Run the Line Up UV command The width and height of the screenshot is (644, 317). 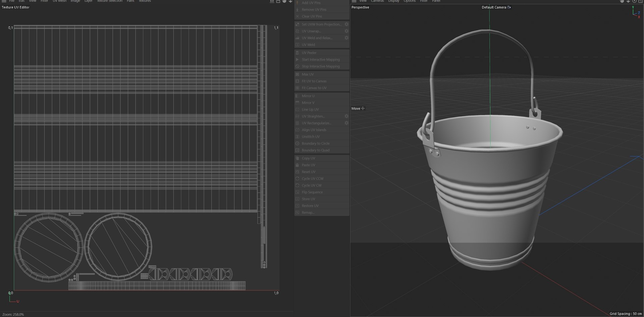[x=322, y=110]
